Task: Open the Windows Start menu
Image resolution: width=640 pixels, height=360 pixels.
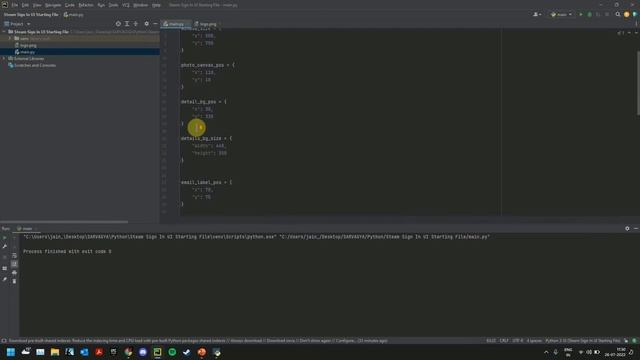Action: coord(11,352)
